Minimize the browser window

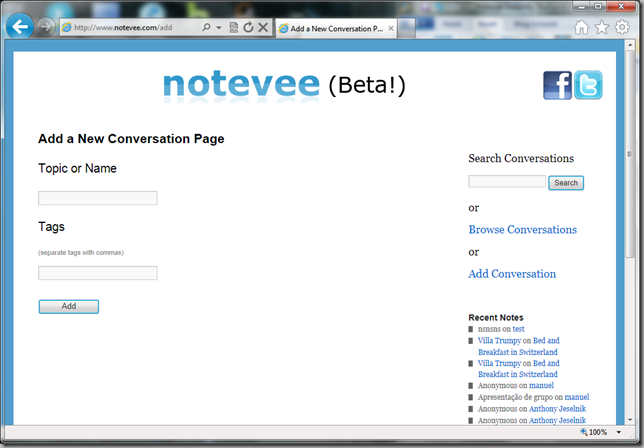pyautogui.click(x=582, y=7)
